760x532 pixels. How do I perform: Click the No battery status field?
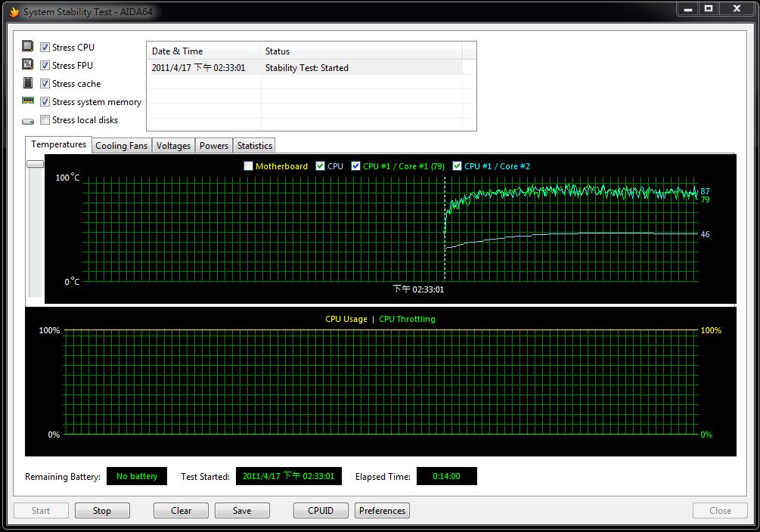[x=137, y=476]
